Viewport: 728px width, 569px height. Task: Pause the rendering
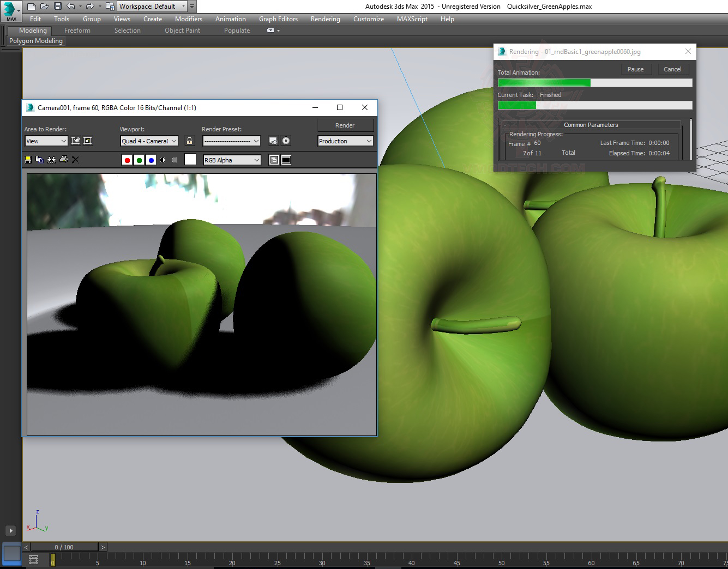636,69
